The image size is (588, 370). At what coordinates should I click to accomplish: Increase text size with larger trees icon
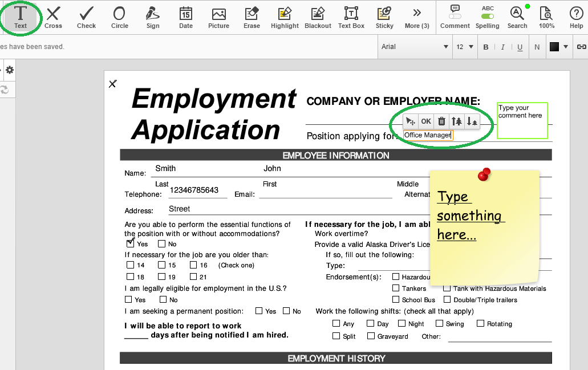tap(456, 121)
